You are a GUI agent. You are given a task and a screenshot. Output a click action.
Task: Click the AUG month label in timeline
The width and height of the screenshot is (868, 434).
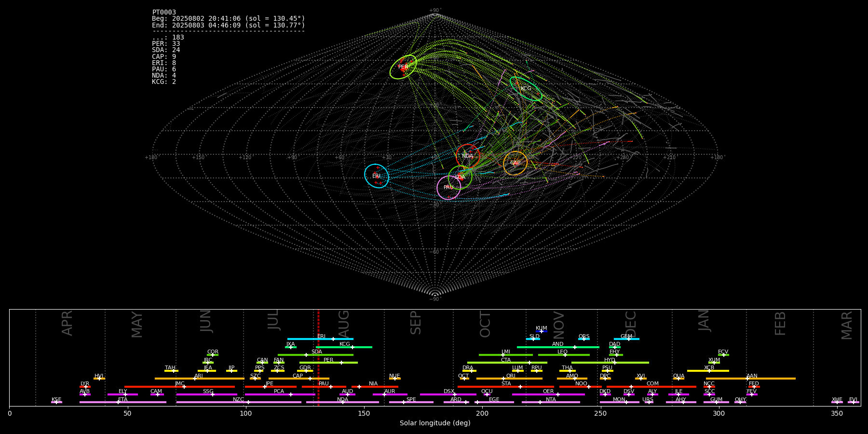(344, 324)
